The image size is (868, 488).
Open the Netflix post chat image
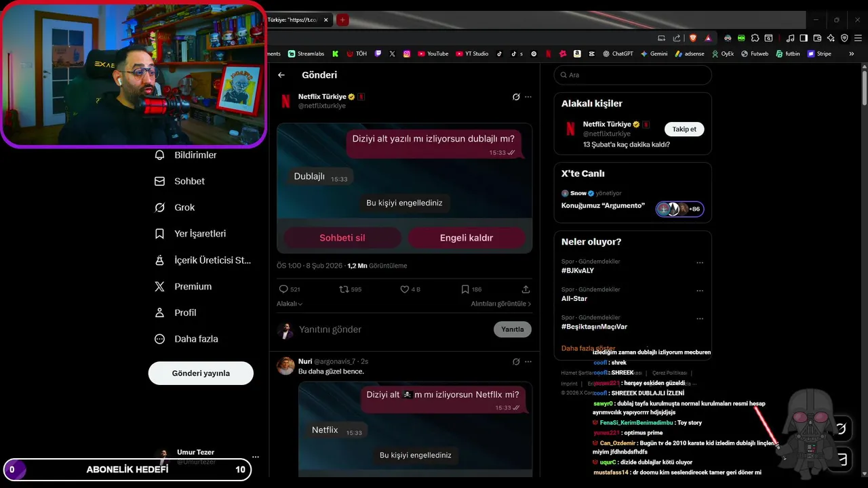[x=404, y=188]
